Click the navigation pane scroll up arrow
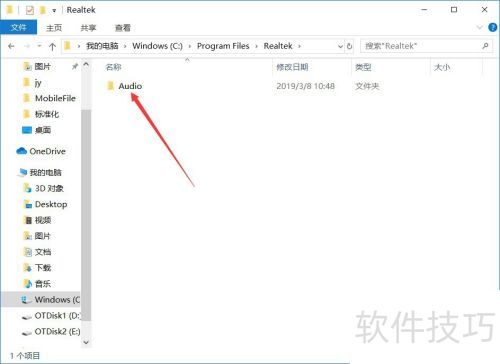This screenshot has width=500, height=364. tap(86, 64)
